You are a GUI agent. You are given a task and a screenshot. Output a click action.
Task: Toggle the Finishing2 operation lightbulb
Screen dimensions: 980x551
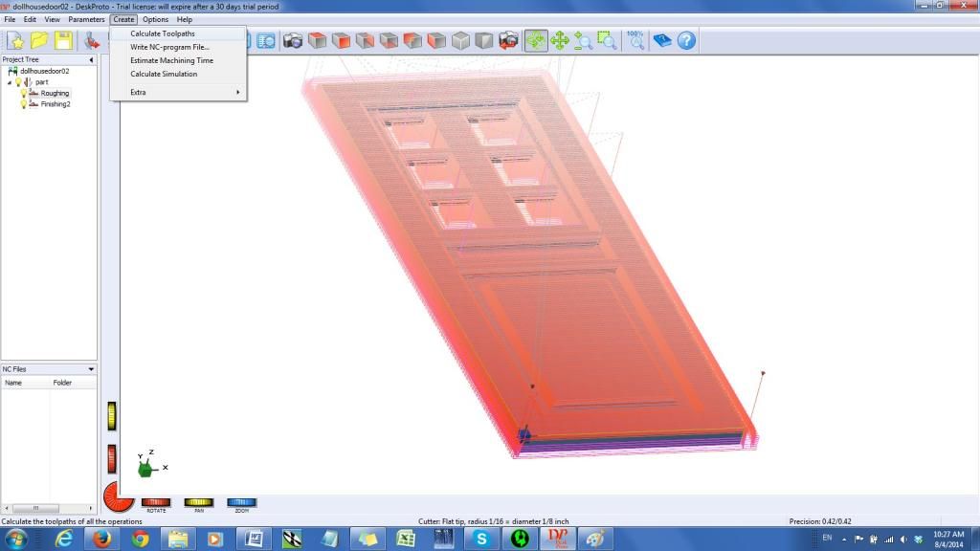(x=24, y=103)
